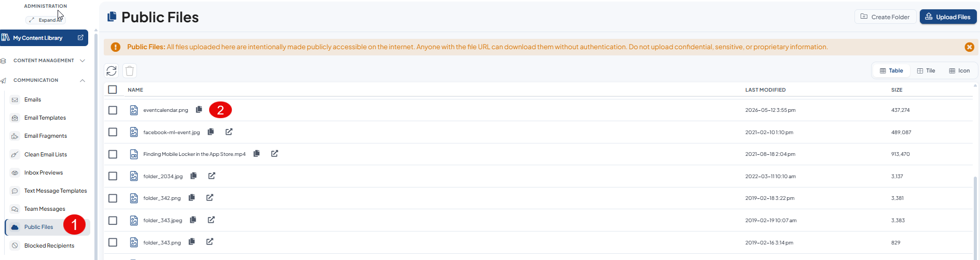
Task: Copy URL icon for Finding Mobile Locker mp4
Action: click(256, 153)
